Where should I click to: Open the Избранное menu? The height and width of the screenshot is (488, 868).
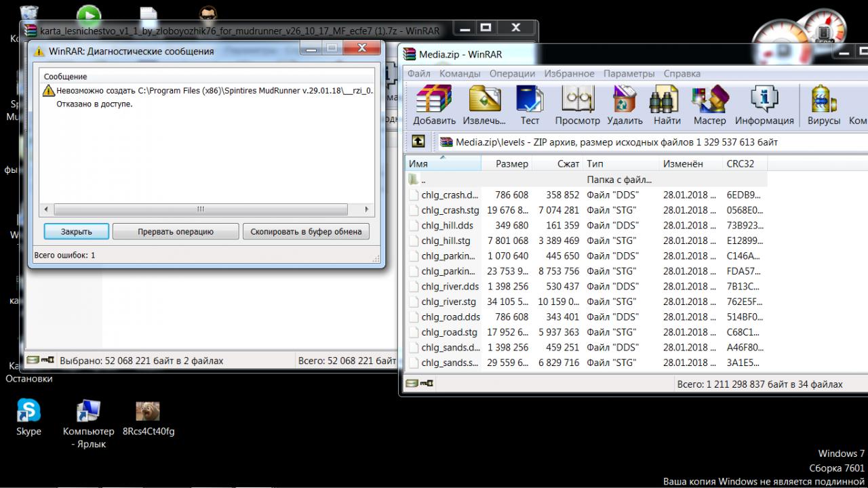point(568,73)
